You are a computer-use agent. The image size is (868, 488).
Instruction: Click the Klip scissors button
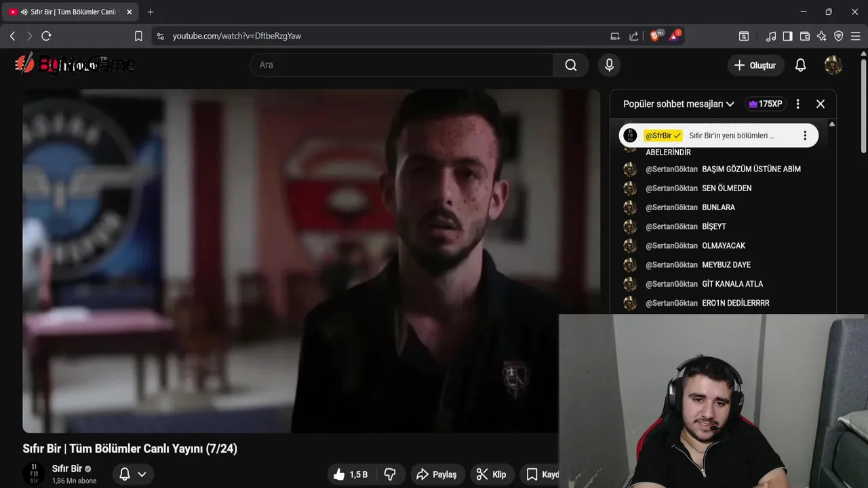[x=492, y=474]
